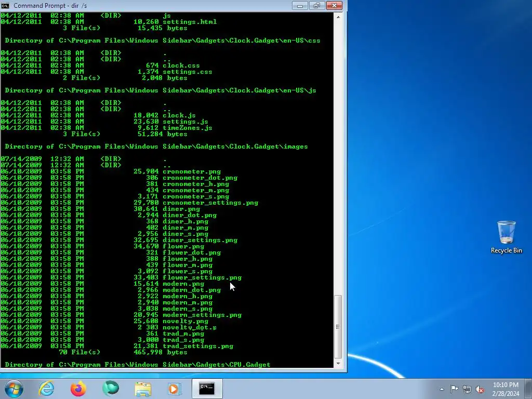Click the 'trad_settings.png' file name
The image size is (532, 399).
click(198, 346)
